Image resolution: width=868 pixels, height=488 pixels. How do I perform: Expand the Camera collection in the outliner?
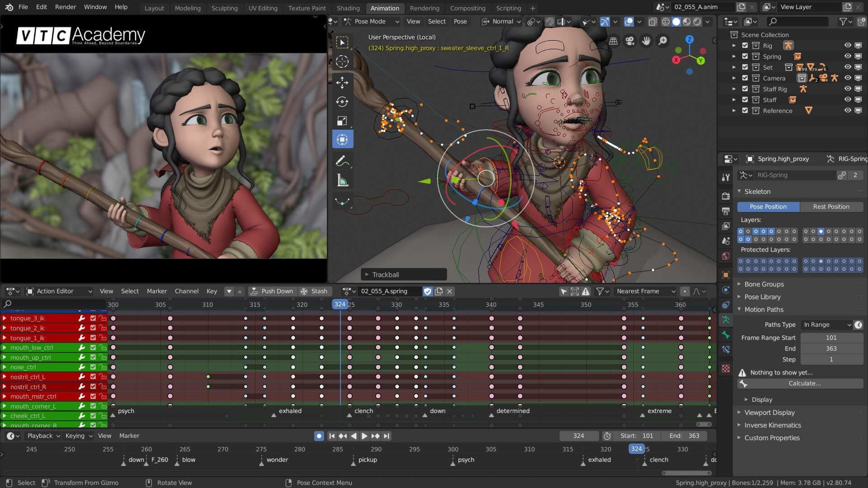[734, 78]
